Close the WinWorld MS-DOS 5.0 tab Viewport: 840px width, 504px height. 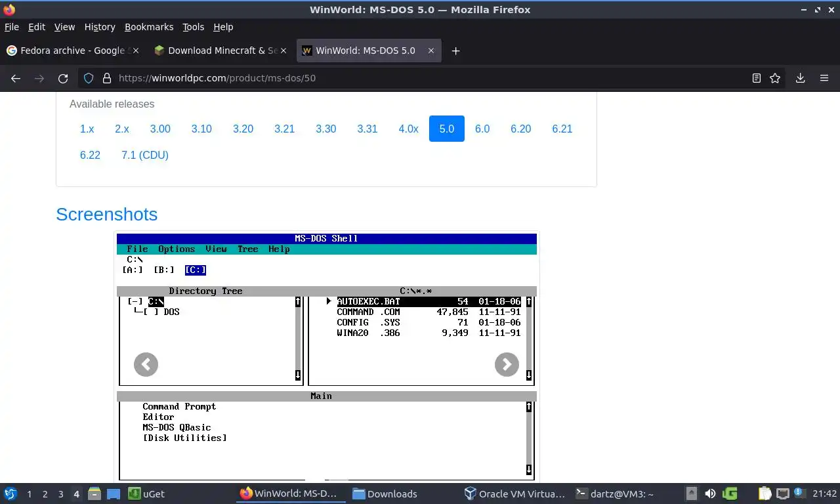[431, 51]
